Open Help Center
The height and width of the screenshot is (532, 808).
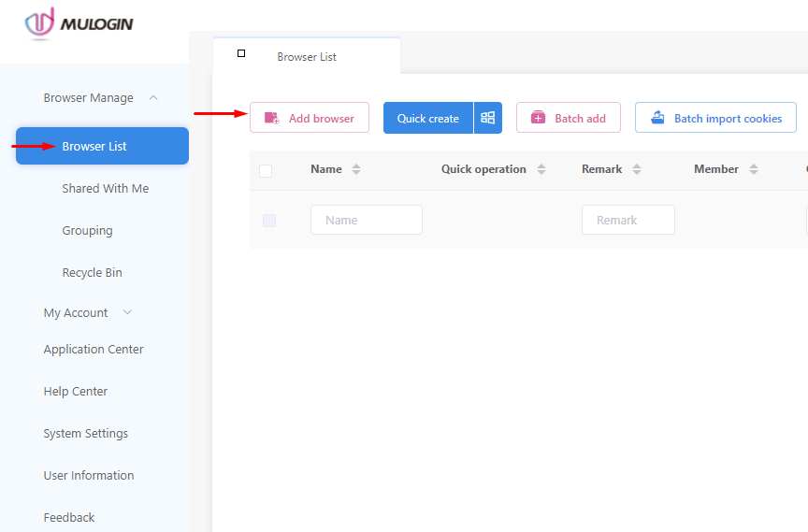point(75,392)
